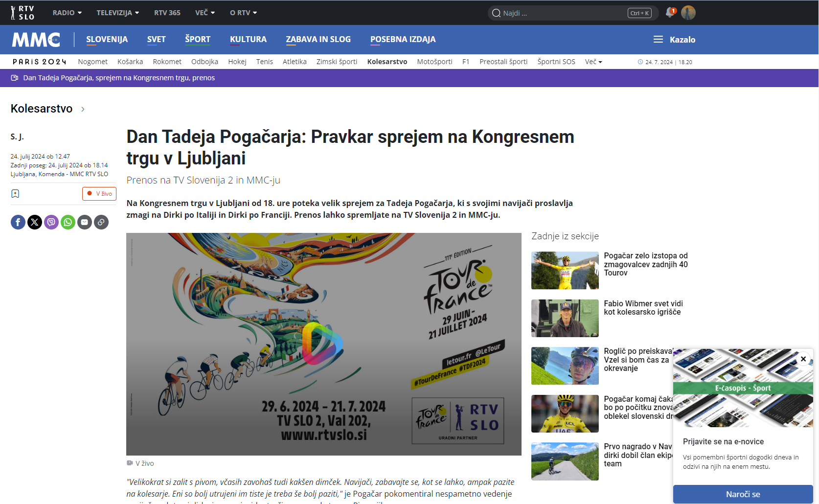Open notifications bell

pos(670,13)
